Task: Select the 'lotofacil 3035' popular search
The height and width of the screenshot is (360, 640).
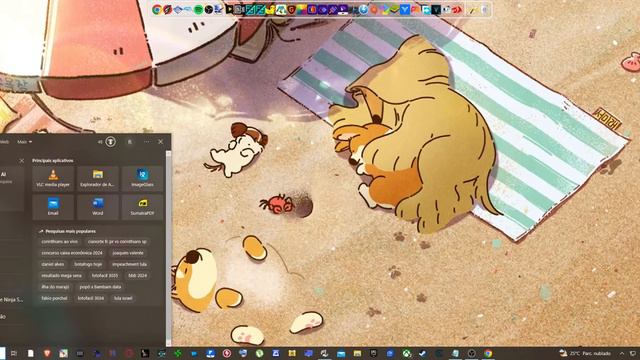Action: click(104, 276)
